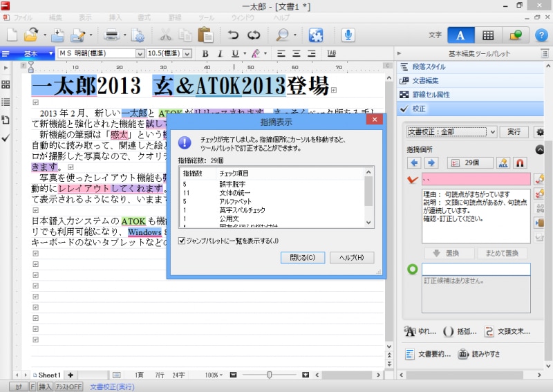Toggle 挿入 insert mode in status bar

tap(45, 386)
